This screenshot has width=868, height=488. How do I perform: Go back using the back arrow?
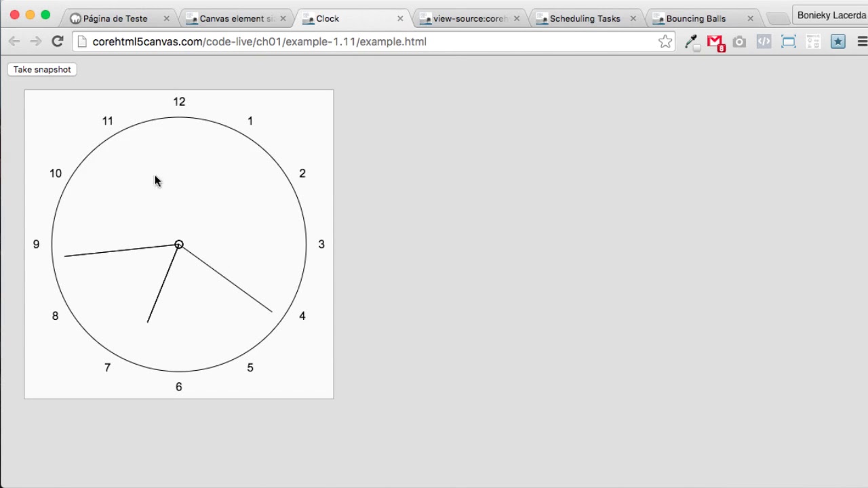14,41
